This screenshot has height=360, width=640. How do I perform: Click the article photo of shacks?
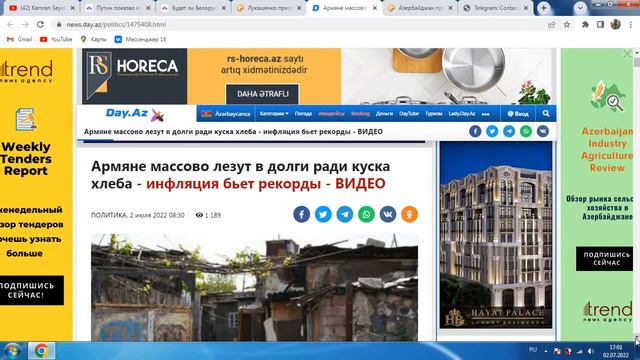[x=254, y=287]
